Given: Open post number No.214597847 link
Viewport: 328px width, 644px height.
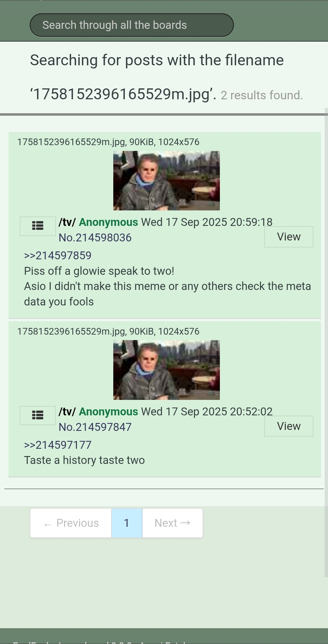Looking at the screenshot, I should [x=95, y=427].
